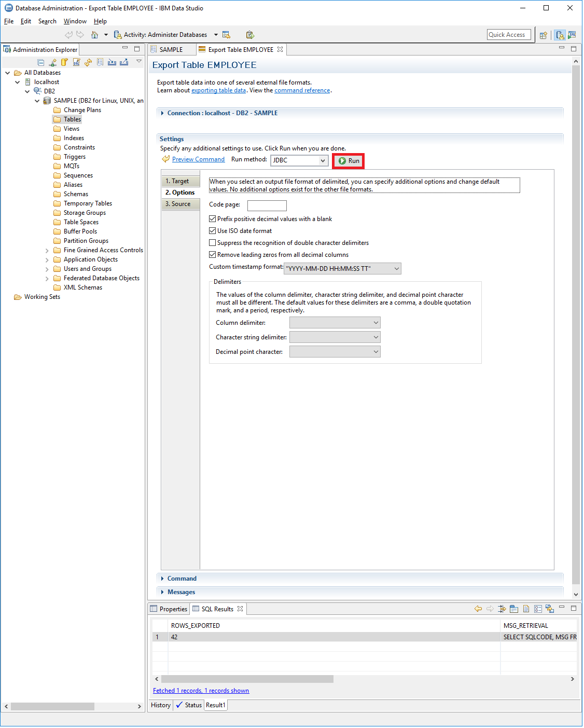
Task: Click the text document icon in SQL Results toolbar
Action: [526, 609]
